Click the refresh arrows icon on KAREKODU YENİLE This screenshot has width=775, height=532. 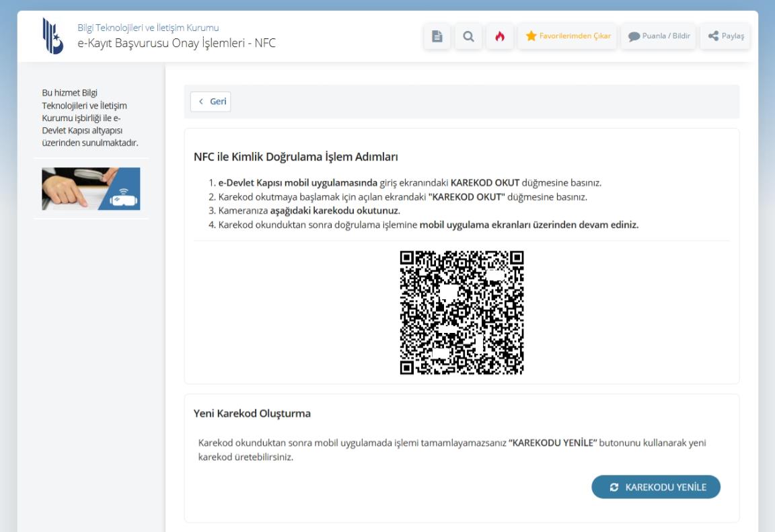click(614, 487)
